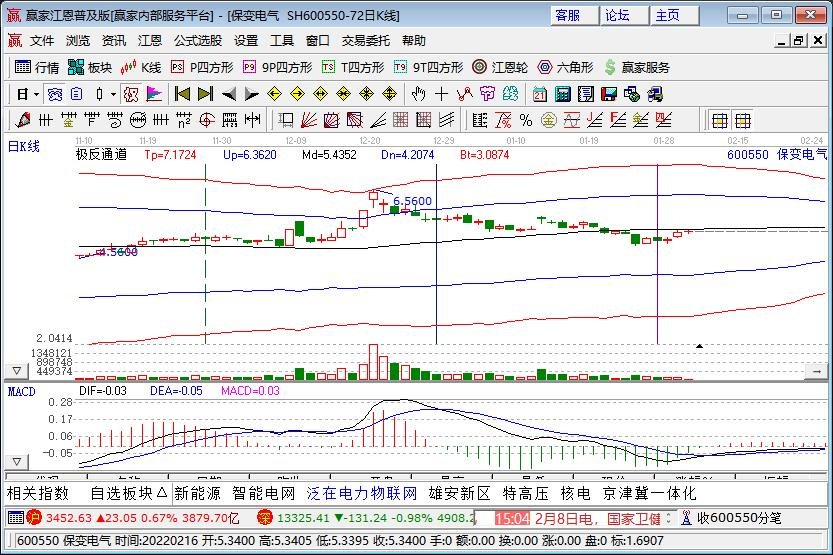
Task: Click the 金 time-lines tool icon
Action: [69, 120]
